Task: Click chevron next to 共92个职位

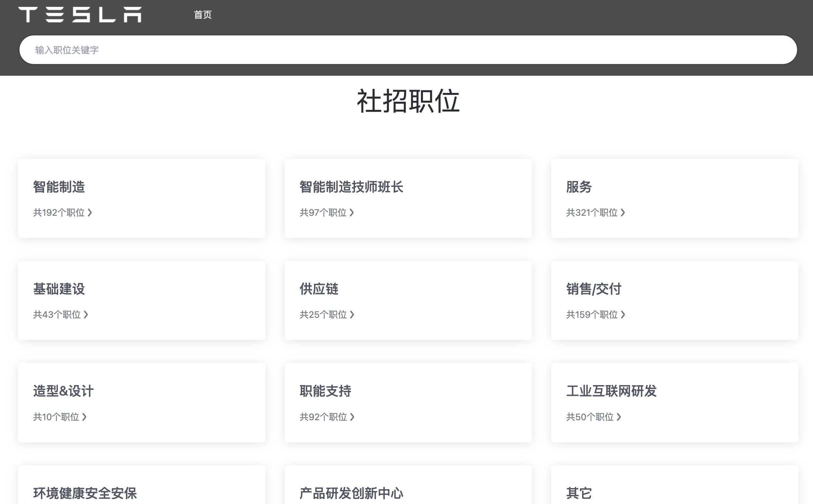Action: pyautogui.click(x=352, y=417)
